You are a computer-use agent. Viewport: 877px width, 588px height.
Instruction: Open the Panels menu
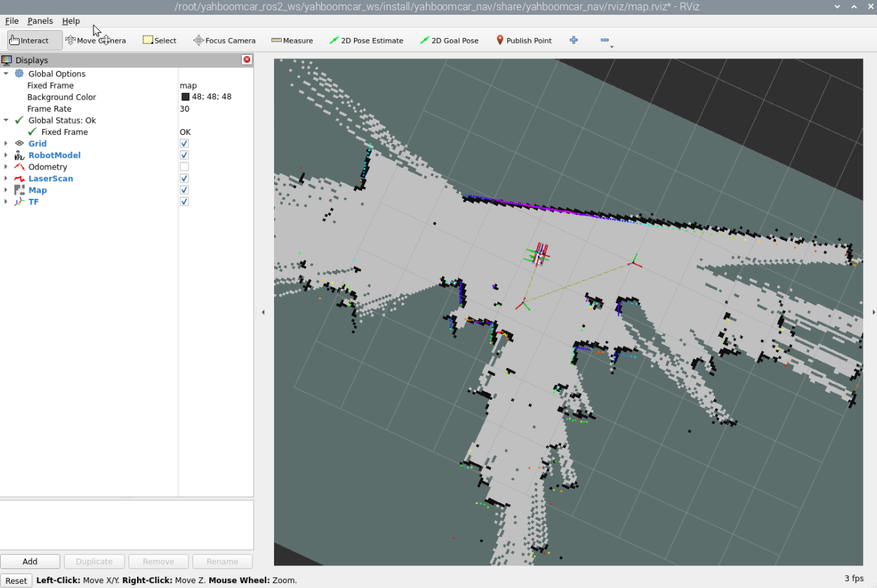click(40, 21)
